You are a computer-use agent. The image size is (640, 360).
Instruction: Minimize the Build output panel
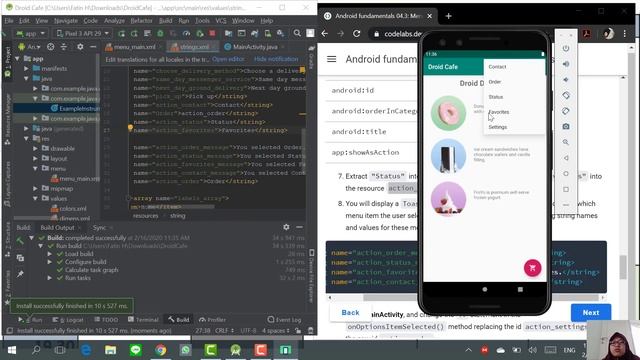point(300,227)
